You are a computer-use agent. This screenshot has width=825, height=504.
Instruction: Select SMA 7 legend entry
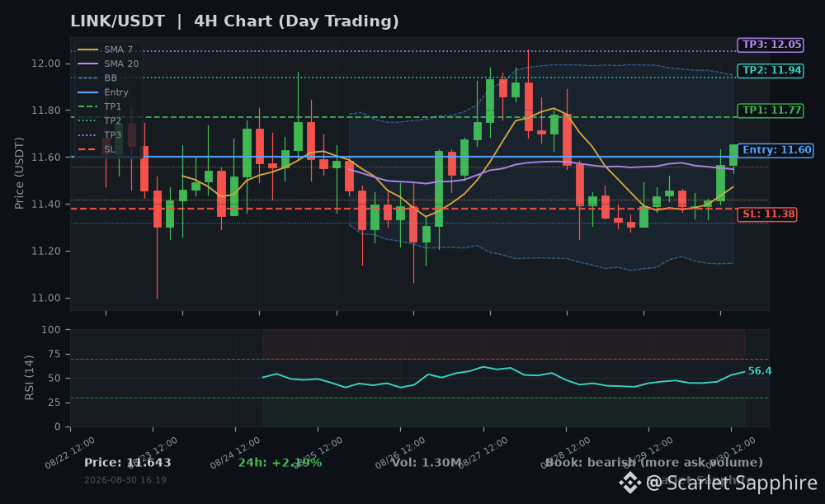click(x=108, y=49)
